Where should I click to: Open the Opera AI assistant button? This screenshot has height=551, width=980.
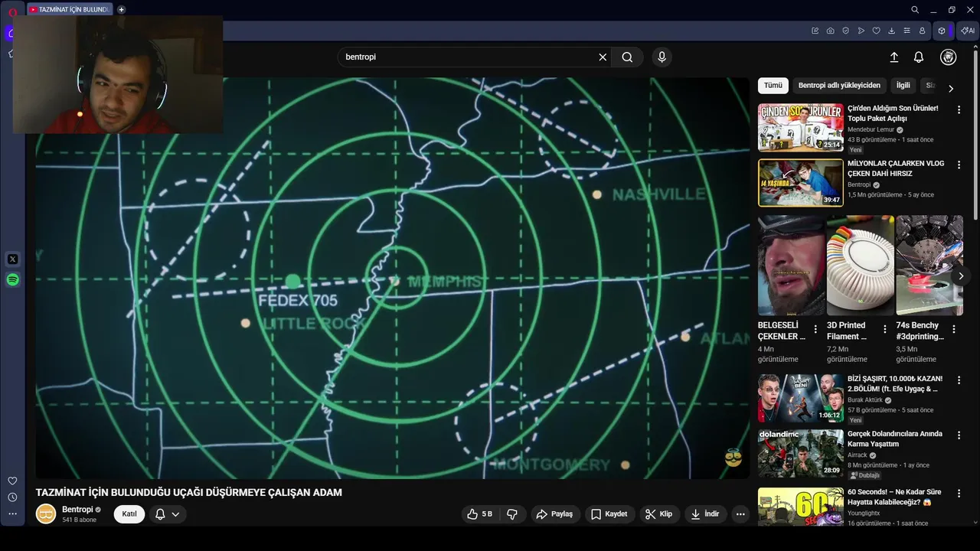967,31
